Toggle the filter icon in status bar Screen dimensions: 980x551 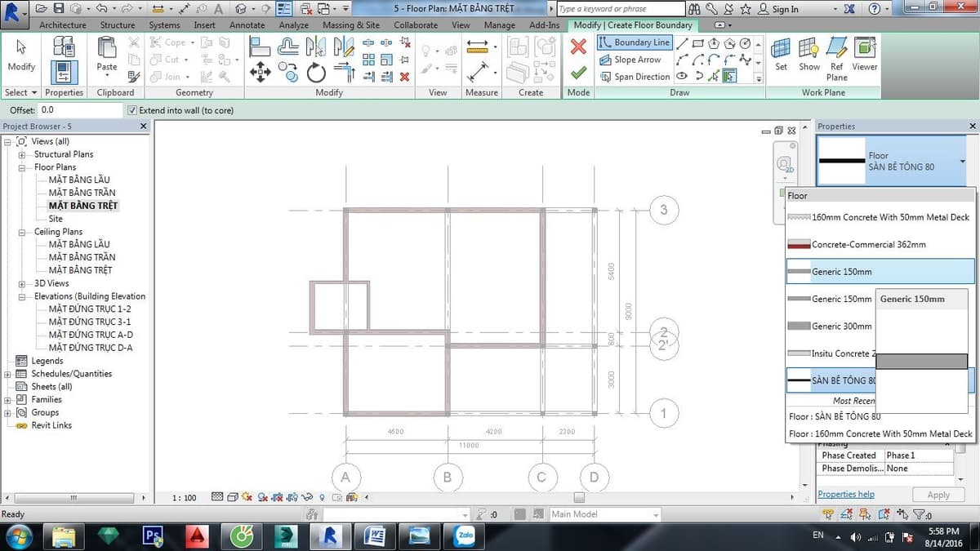click(x=920, y=514)
